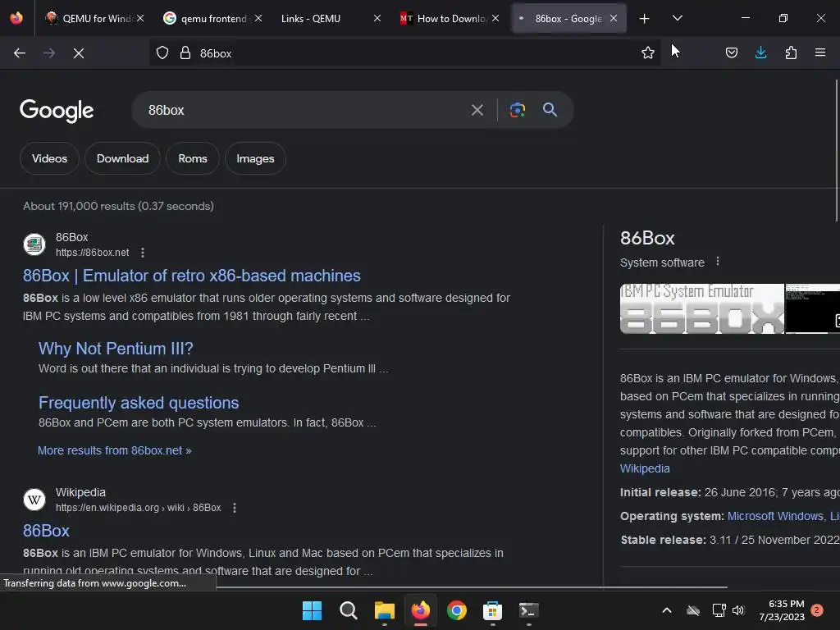Click the Google search input field

coord(305,111)
